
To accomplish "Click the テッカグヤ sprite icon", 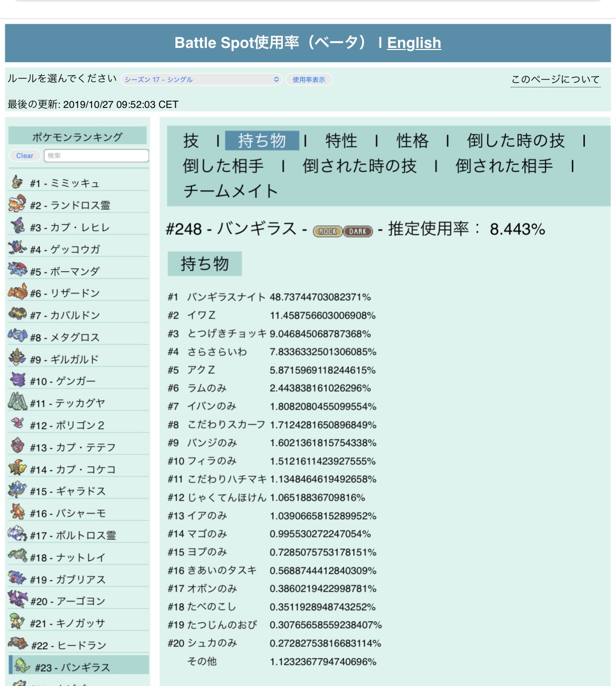I will pos(17,401).
